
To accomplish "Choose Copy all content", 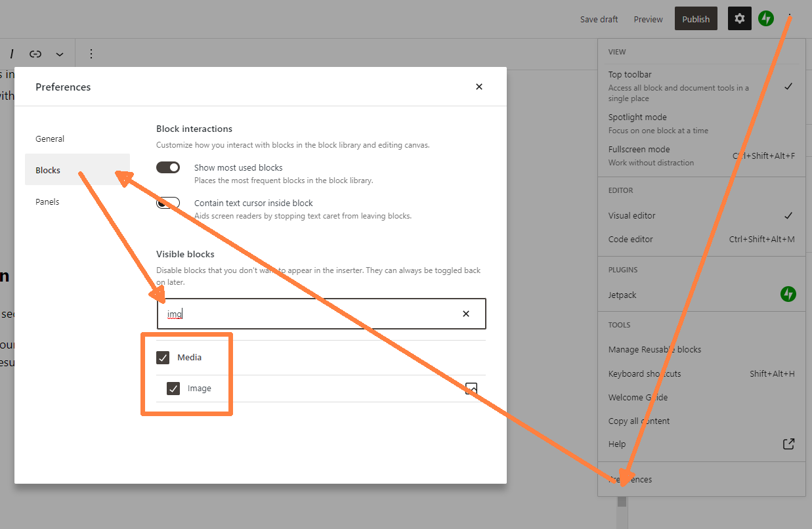I will tap(701, 421).
